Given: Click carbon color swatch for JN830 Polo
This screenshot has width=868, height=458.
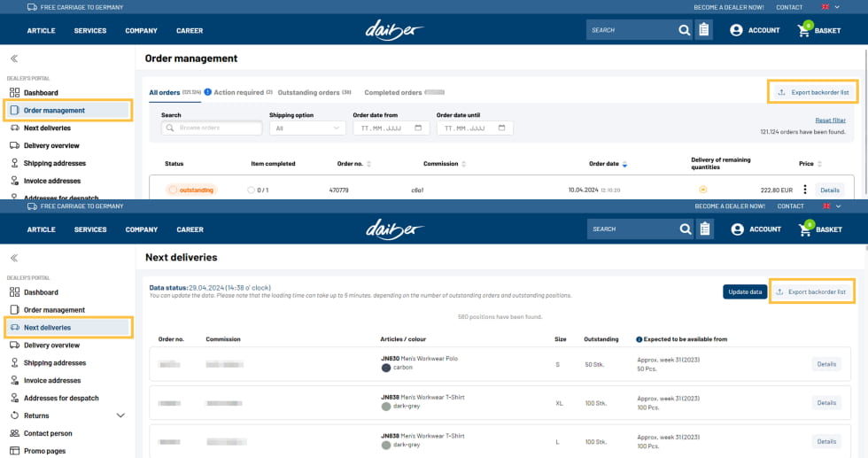Looking at the screenshot, I should tap(386, 368).
